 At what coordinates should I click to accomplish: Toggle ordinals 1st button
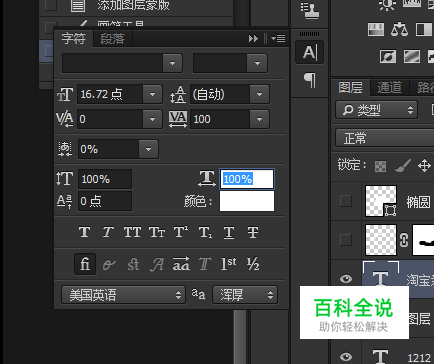[x=229, y=264]
